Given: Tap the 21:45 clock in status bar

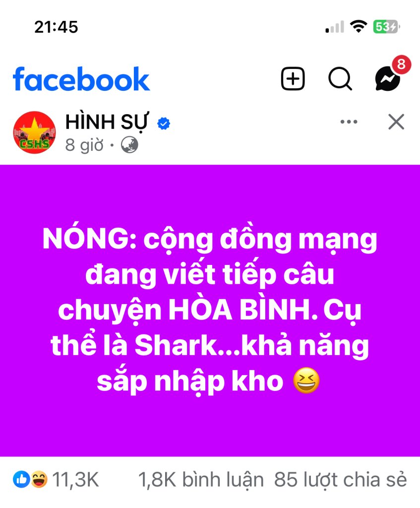Looking at the screenshot, I should [56, 27].
